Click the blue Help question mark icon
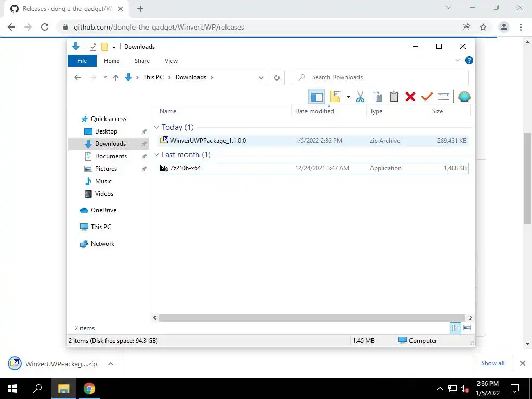This screenshot has width=532, height=399. click(469, 60)
